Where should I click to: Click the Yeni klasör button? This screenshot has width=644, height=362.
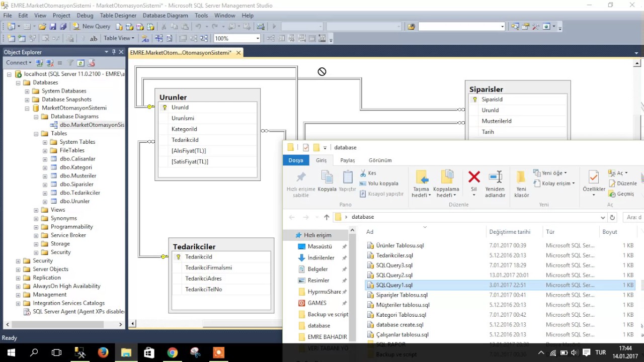[522, 184]
